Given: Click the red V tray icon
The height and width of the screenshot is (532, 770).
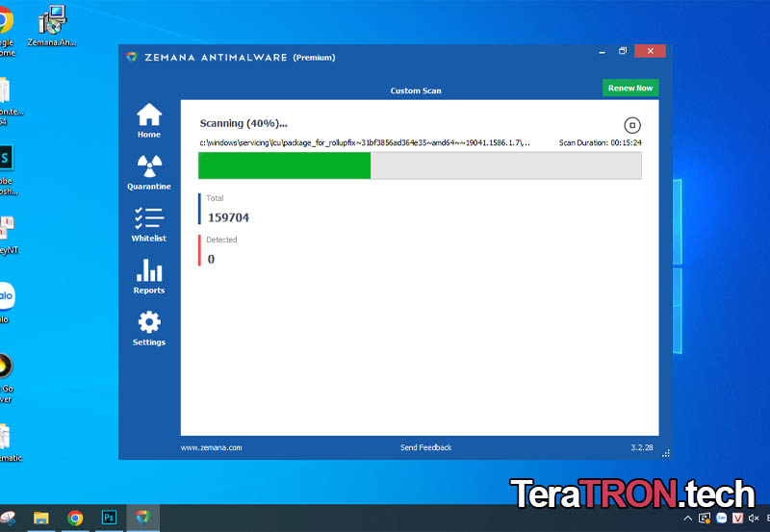Looking at the screenshot, I should pyautogui.click(x=737, y=519).
